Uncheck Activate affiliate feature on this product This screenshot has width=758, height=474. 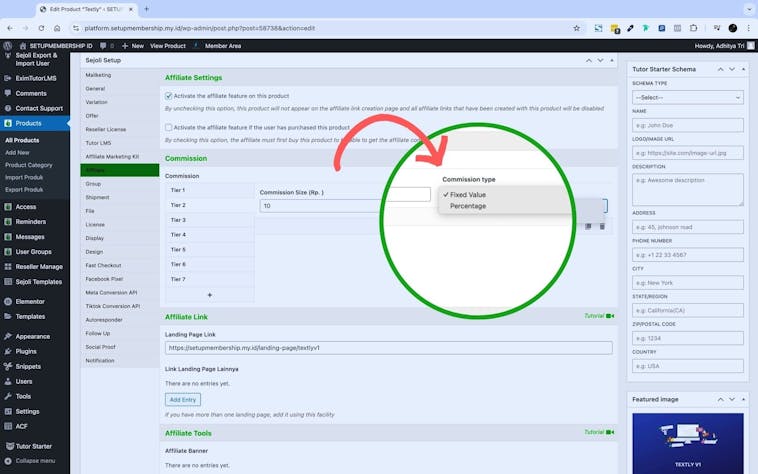click(169, 95)
